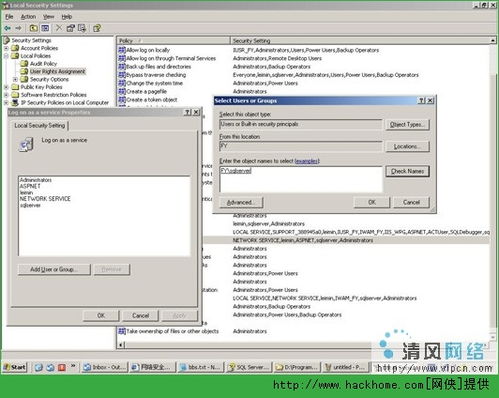
Task: Click the Add User or Group button
Action: [54, 269]
